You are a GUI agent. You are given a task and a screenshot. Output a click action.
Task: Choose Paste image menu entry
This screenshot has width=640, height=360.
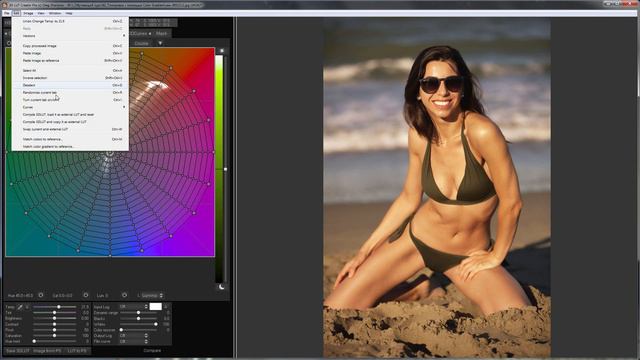pos(70,53)
